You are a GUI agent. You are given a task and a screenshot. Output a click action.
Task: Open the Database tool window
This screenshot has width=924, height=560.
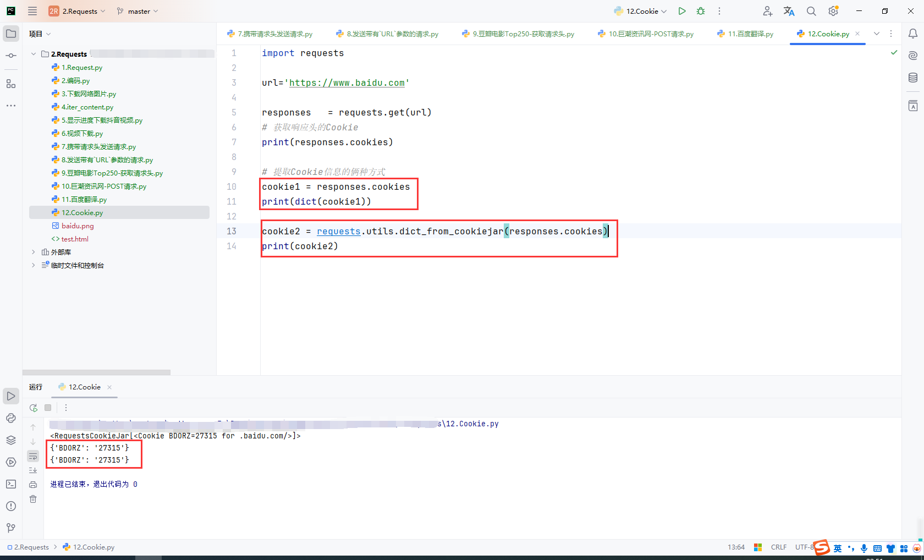click(x=913, y=78)
